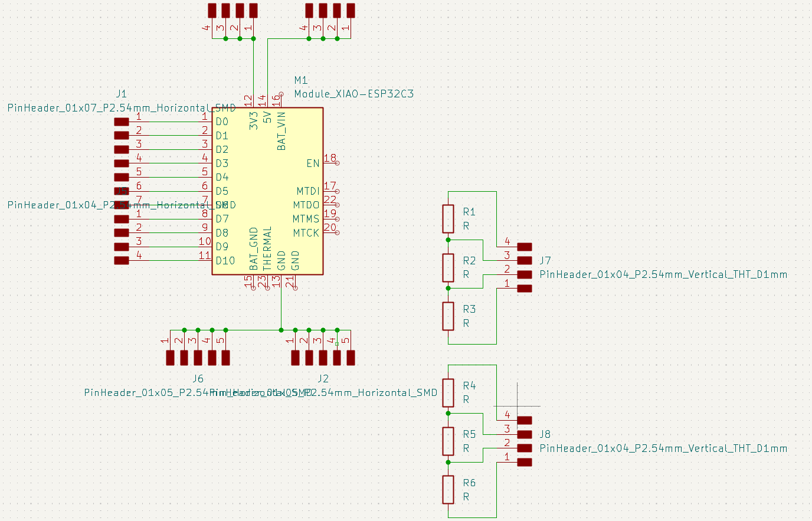This screenshot has height=521, width=812.
Task: Select the R5 resistor rectangle symbol
Action: [x=448, y=441]
